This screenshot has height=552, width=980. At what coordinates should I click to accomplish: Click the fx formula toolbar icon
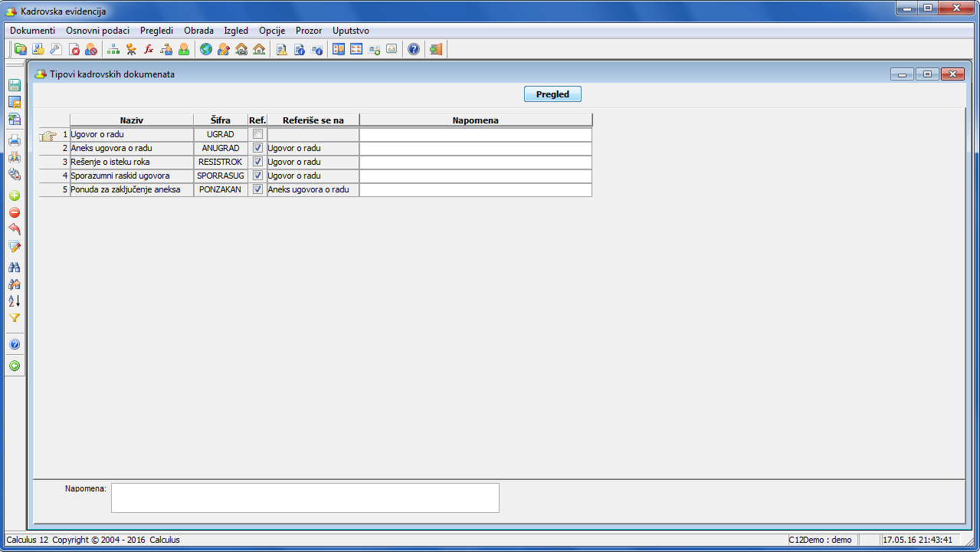(149, 50)
